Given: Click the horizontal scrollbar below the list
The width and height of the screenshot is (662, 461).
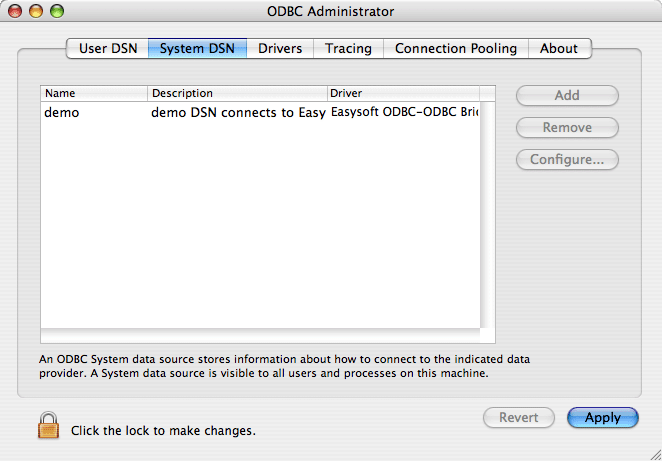Looking at the screenshot, I should (260, 336).
